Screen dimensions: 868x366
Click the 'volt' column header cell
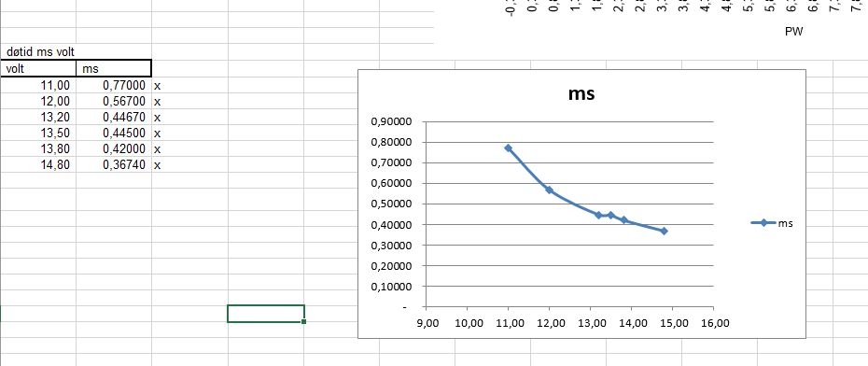(x=38, y=68)
